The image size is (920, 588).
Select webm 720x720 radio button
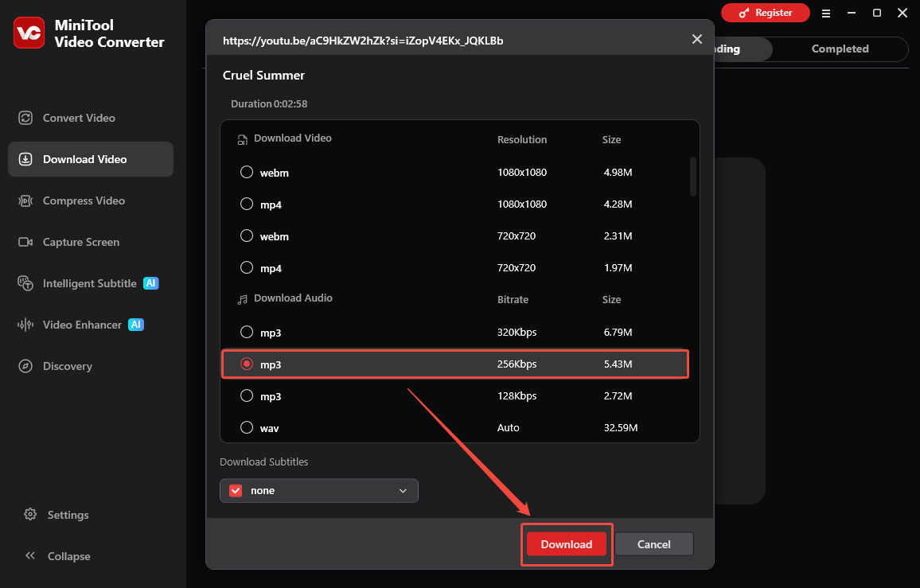coord(247,236)
